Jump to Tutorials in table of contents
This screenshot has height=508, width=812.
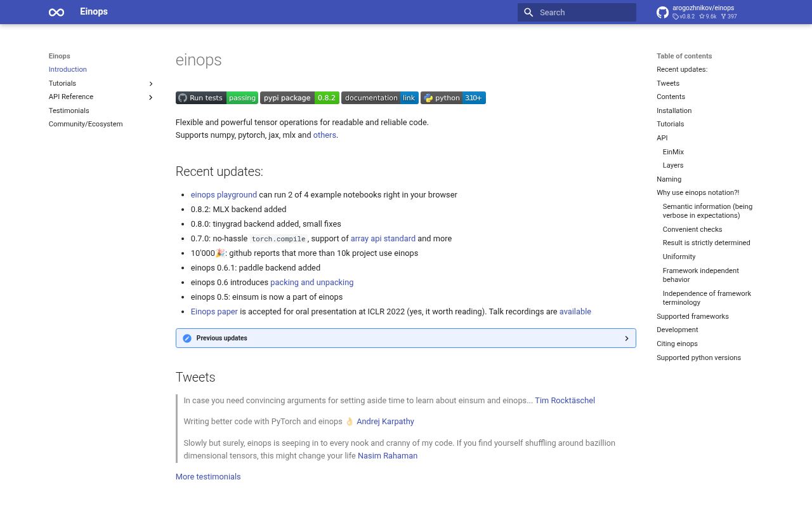click(x=670, y=124)
